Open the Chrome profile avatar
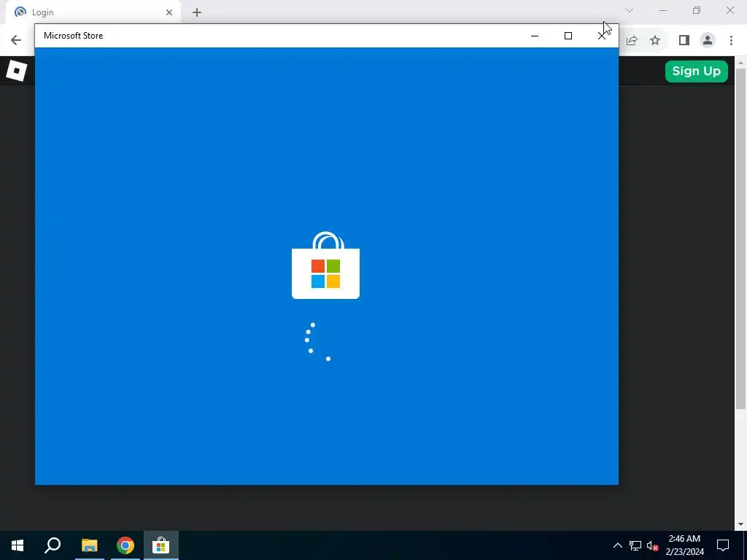This screenshot has width=747, height=560. 708,41
